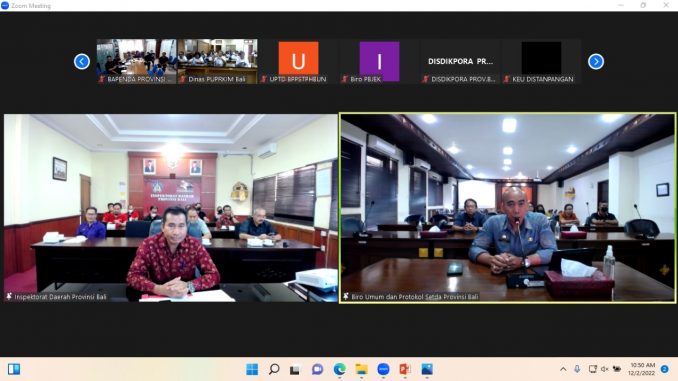Show next participants with right arrow
678x381 pixels.
click(x=596, y=61)
